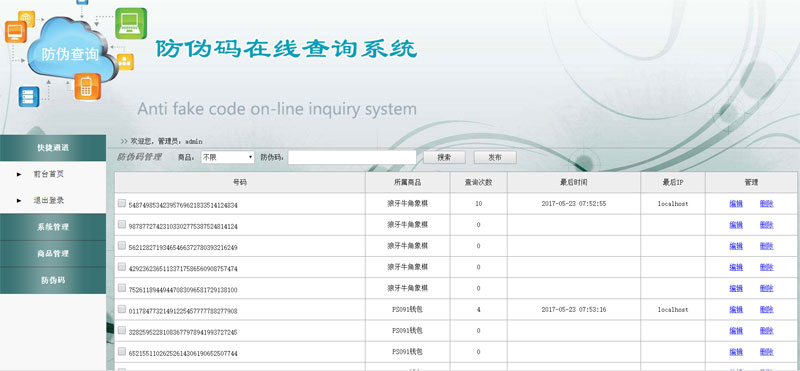Click the 防伪码在线查询系统 title banner

[286, 49]
